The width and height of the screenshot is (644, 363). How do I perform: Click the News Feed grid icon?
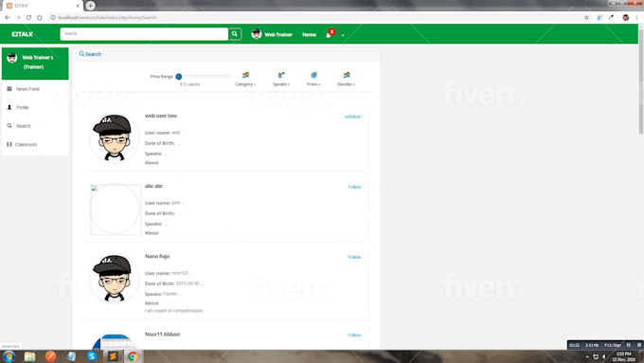click(9, 89)
